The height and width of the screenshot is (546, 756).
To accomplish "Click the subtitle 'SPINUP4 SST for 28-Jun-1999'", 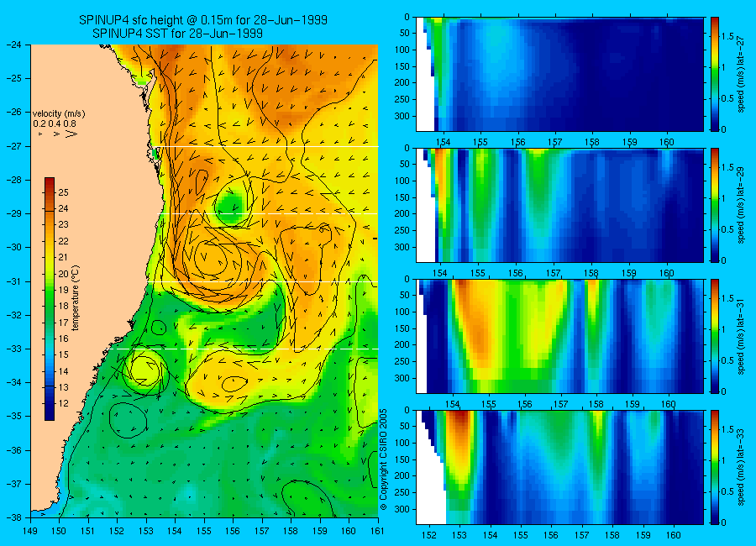I will coord(177,34).
